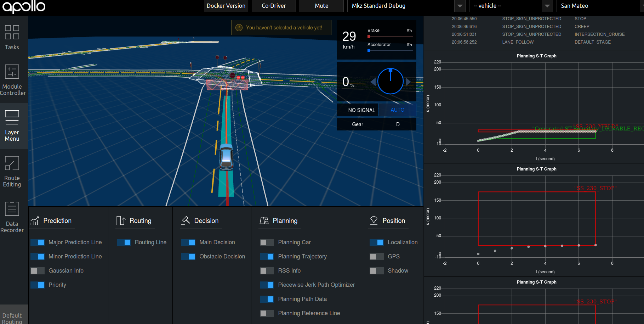Click the Position section pin icon
The image size is (644, 324).
pos(374,220)
